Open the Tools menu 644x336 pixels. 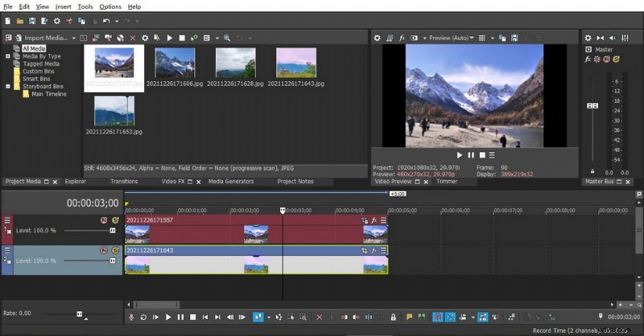(85, 6)
